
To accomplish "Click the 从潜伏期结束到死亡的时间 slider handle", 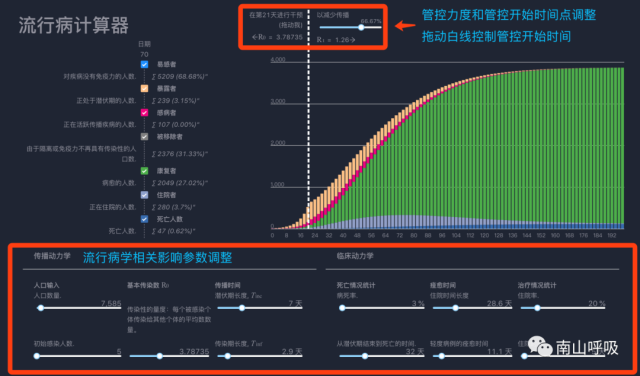I will click(364, 356).
